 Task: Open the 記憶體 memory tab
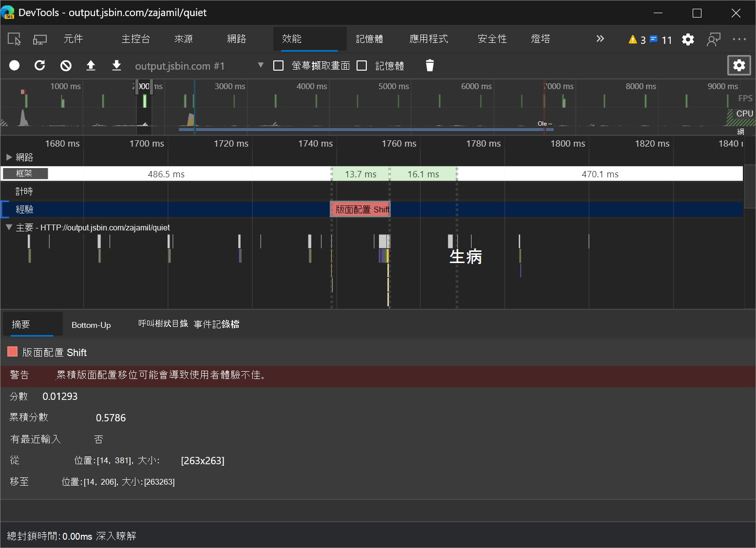coord(369,39)
